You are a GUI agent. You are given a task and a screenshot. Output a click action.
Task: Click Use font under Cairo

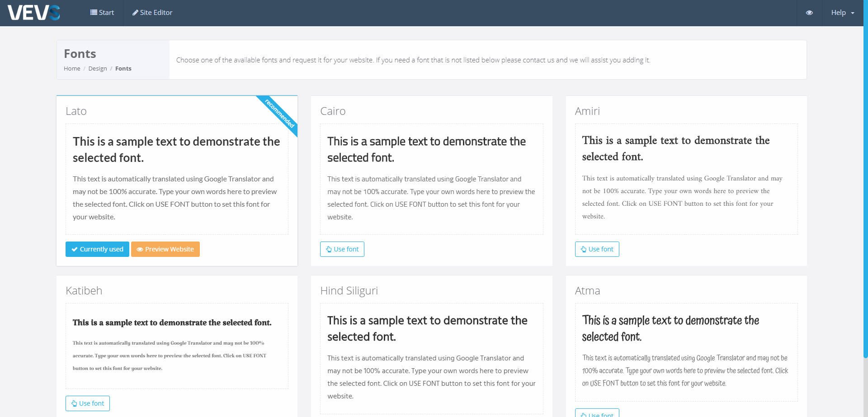click(x=342, y=249)
